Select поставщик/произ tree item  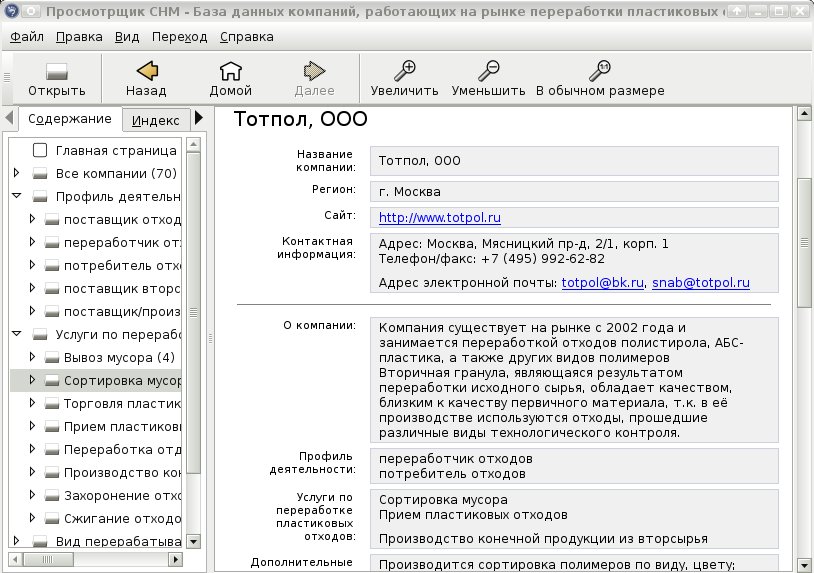point(123,311)
